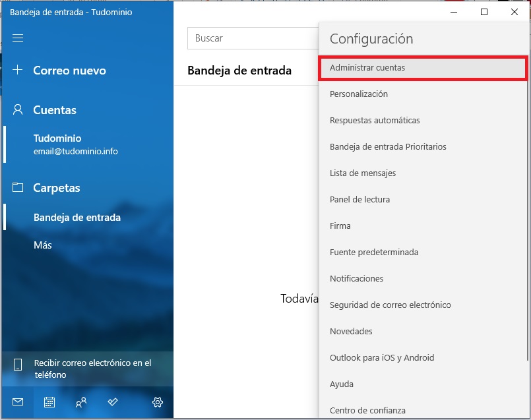Open settings with the gear icon

point(158,402)
